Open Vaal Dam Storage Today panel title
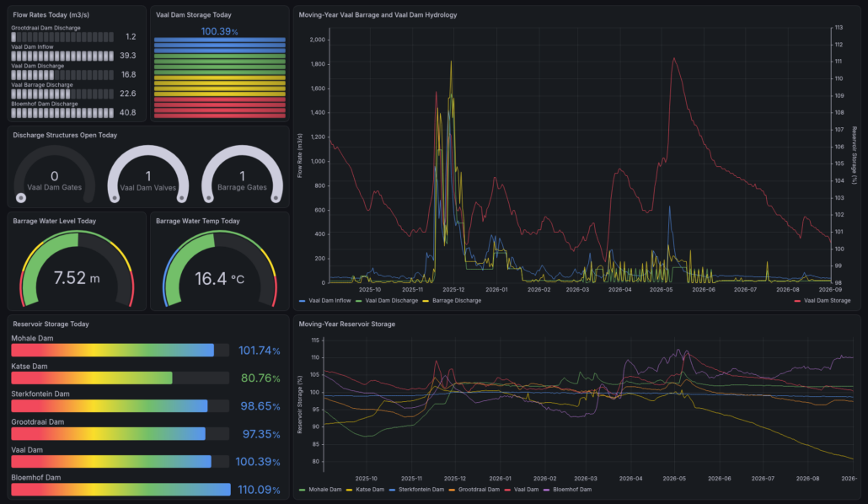Screen dimensions: 868x504 [194, 15]
